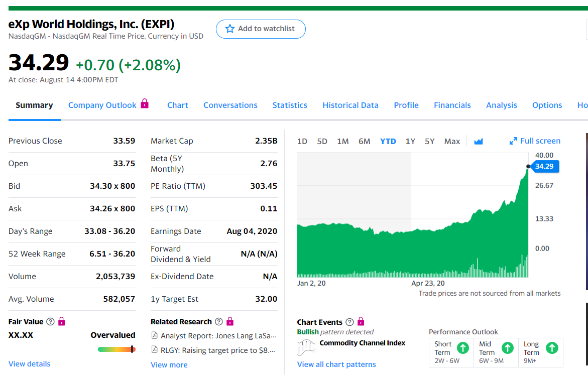Click the eXp World Holdings company title
This screenshot has height=376, width=588.
pyautogui.click(x=91, y=24)
